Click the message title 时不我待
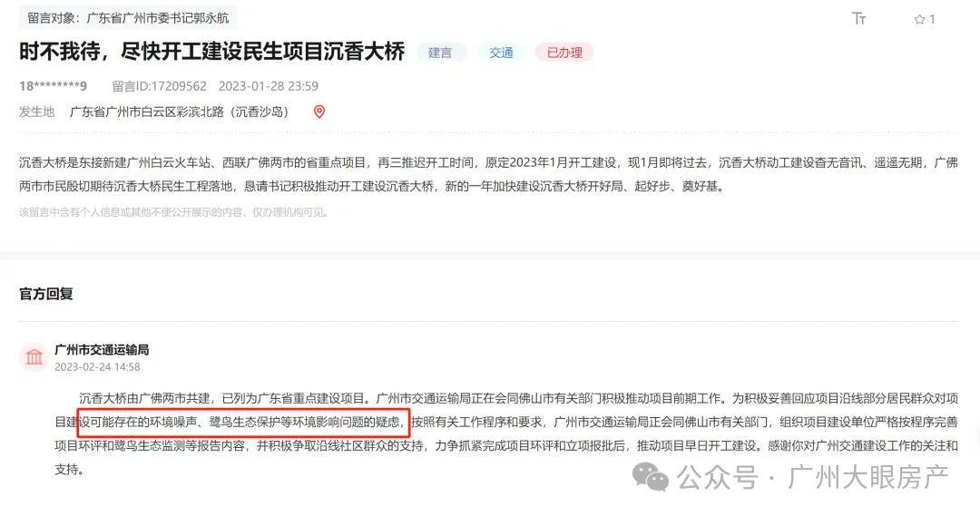Screen dimensions: 980x516 (211, 52)
